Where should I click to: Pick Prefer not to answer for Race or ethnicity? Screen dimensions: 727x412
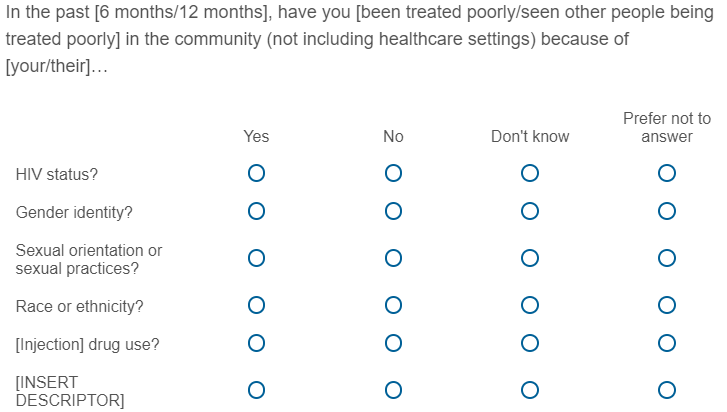[x=667, y=306]
